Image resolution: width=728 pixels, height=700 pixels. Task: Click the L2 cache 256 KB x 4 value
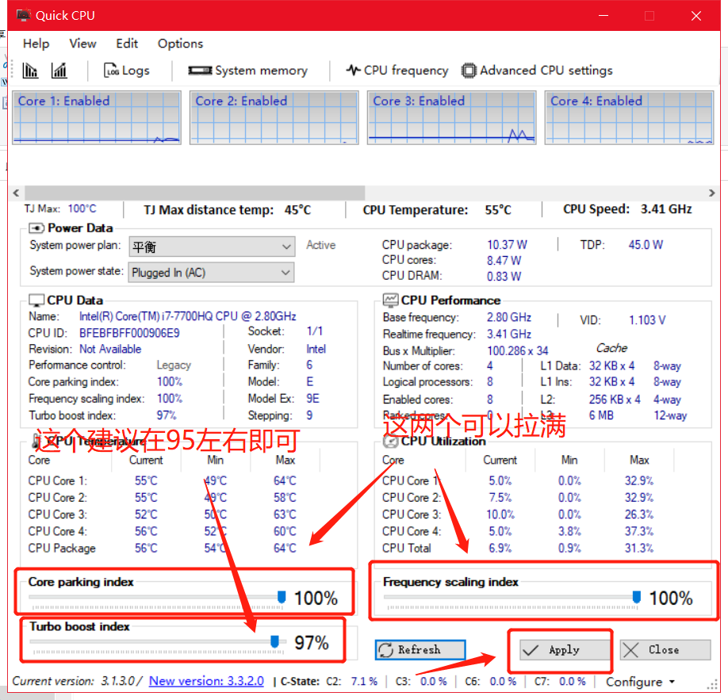coord(615,400)
